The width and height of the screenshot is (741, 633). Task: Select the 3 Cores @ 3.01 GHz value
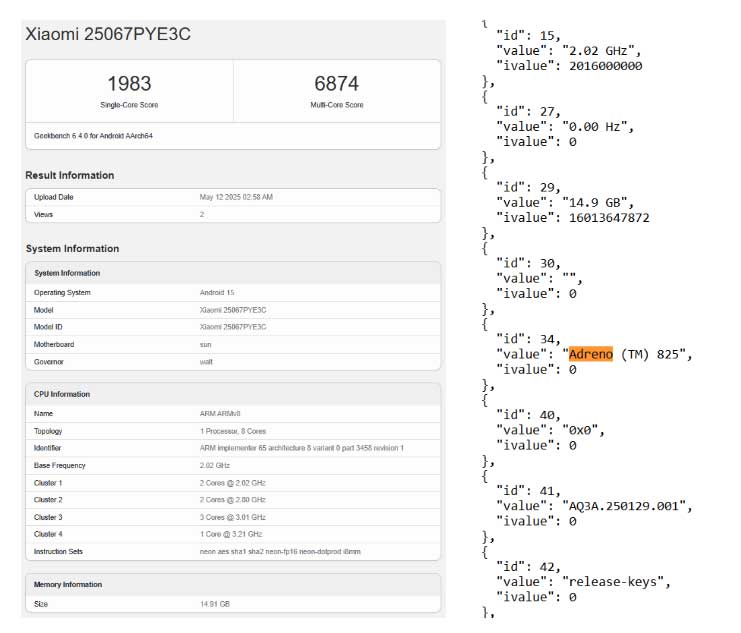point(233,517)
